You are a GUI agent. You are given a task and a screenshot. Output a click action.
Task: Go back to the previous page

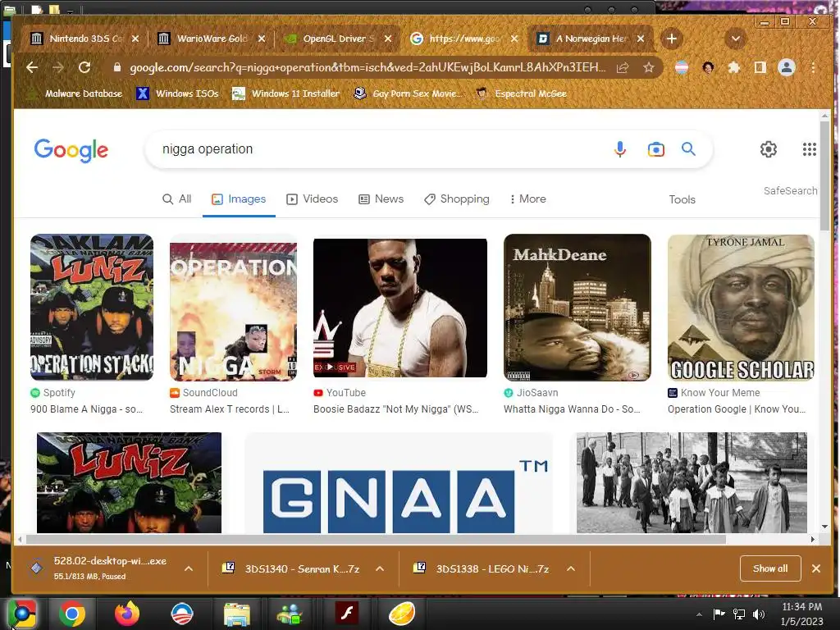pos(32,67)
